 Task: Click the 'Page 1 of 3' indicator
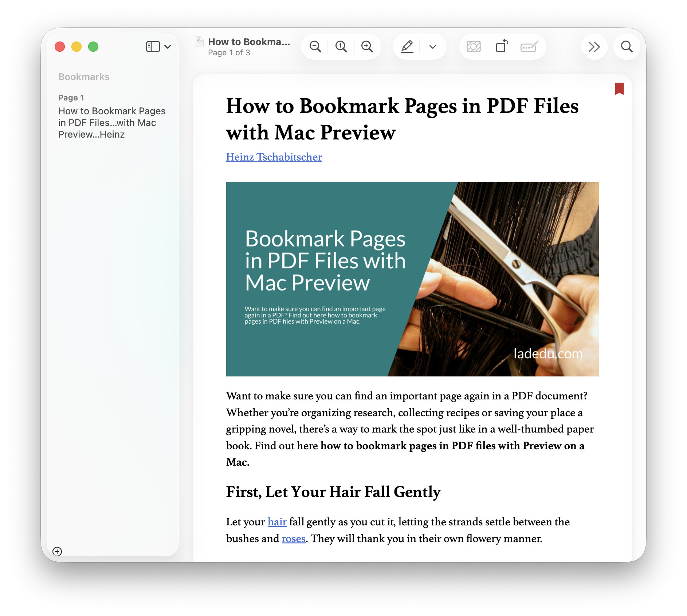[229, 53]
